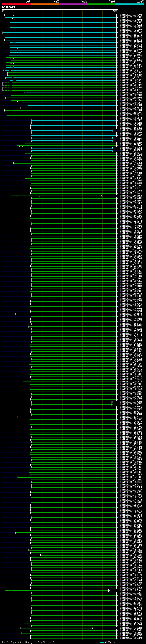Click the cyan ~100% legend segment
The height and width of the screenshot is (644, 146).
[130, 4]
